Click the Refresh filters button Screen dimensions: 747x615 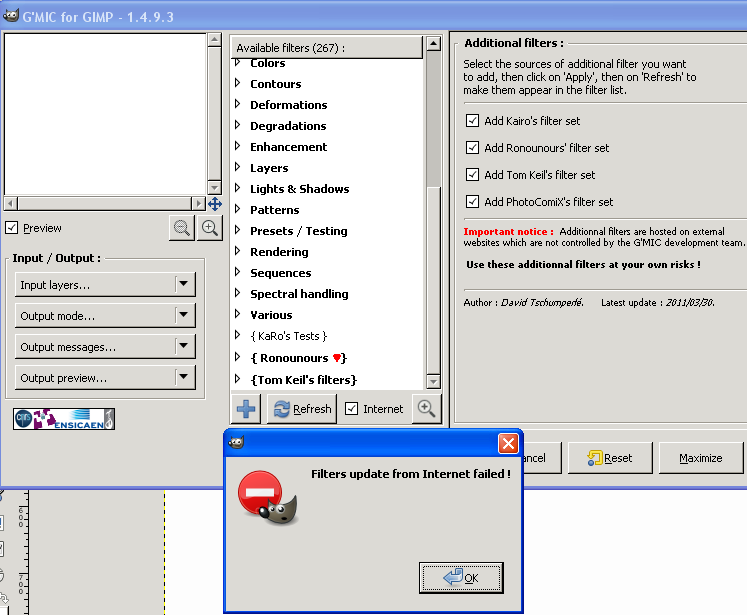pos(302,409)
